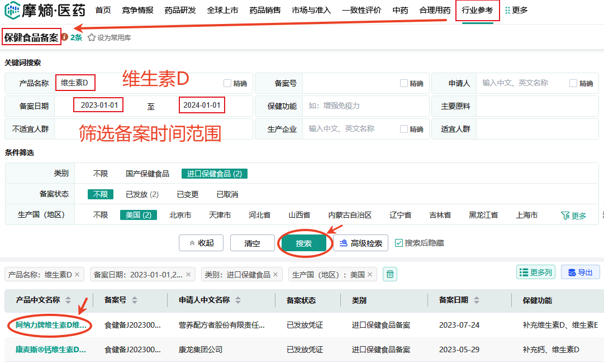Toggle 搜索后隐藏 checkbox

pyautogui.click(x=399, y=243)
